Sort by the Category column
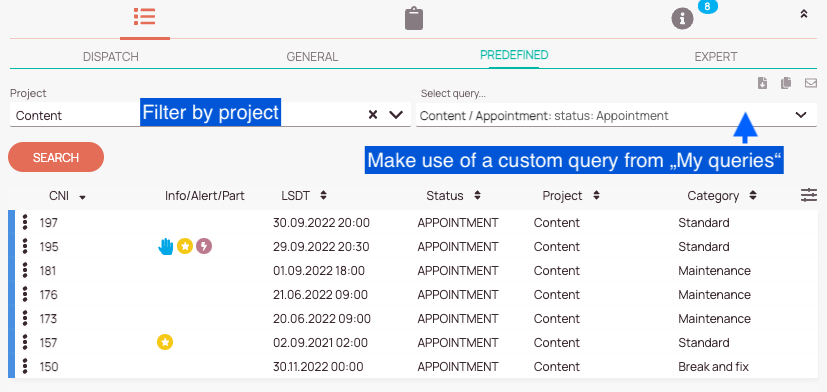827x392 pixels. tap(722, 196)
